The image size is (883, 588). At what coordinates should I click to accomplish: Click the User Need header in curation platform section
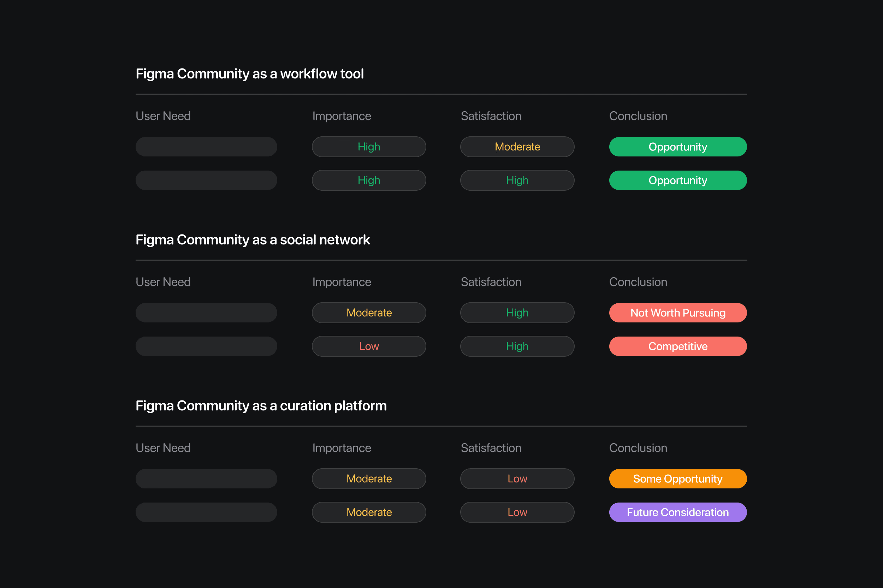click(x=163, y=448)
